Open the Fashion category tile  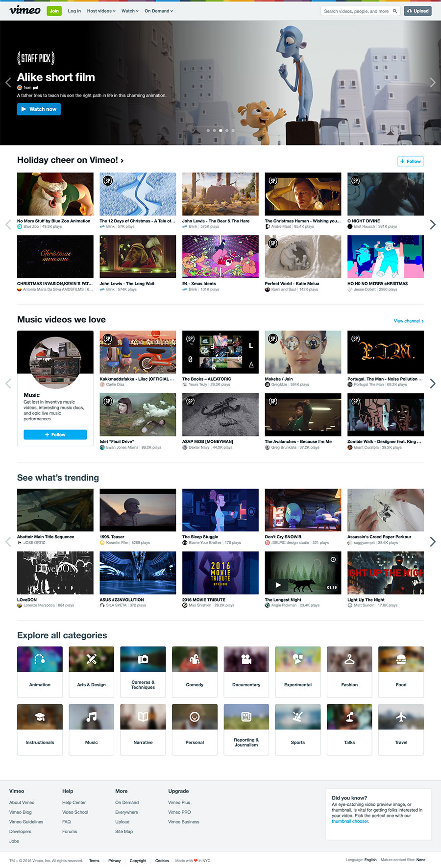pos(349,672)
